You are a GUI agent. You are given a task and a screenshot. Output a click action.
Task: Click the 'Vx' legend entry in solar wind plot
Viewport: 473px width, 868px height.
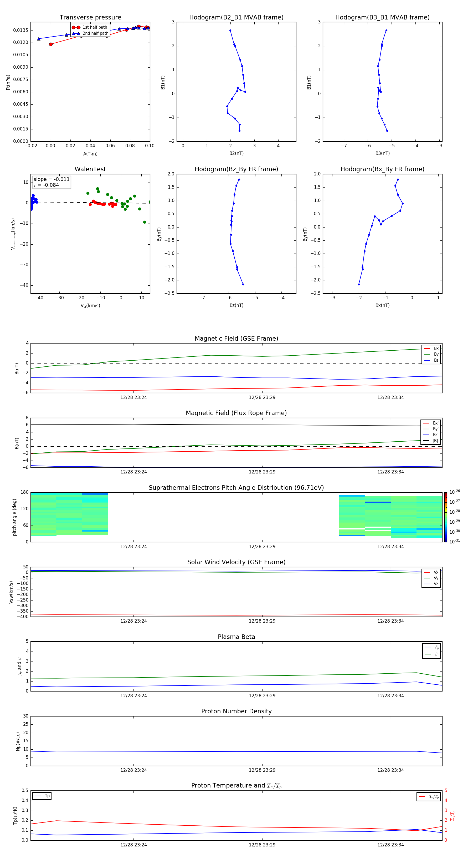pos(431,572)
